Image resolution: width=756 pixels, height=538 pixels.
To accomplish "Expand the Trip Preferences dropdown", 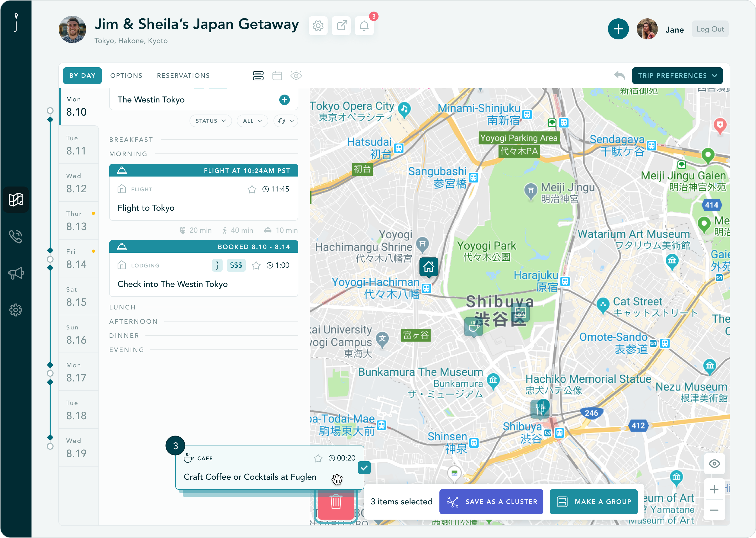I will 677,76.
